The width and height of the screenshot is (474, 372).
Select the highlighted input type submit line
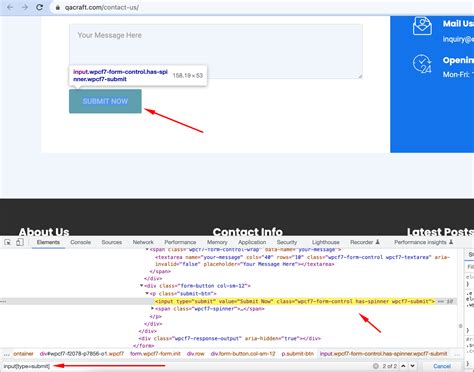coord(295,301)
